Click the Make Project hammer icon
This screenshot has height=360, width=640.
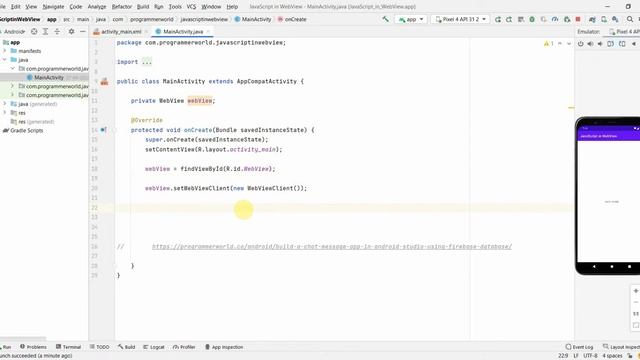tap(385, 19)
